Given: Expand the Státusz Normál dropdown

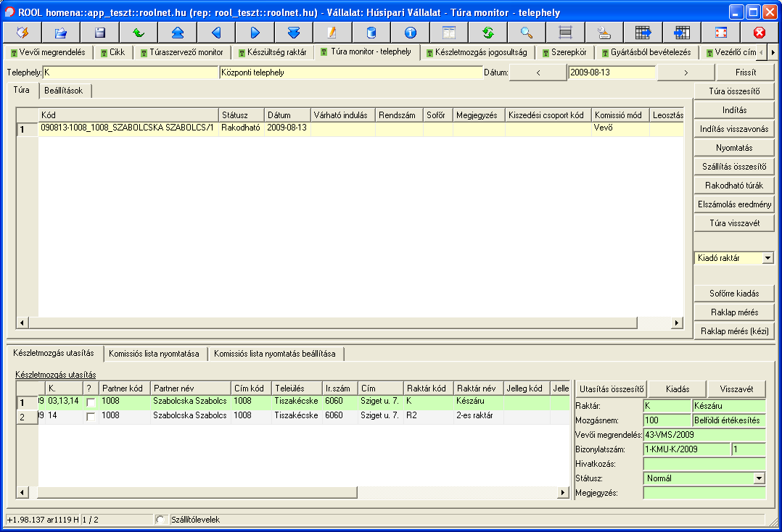Looking at the screenshot, I should pos(759,478).
